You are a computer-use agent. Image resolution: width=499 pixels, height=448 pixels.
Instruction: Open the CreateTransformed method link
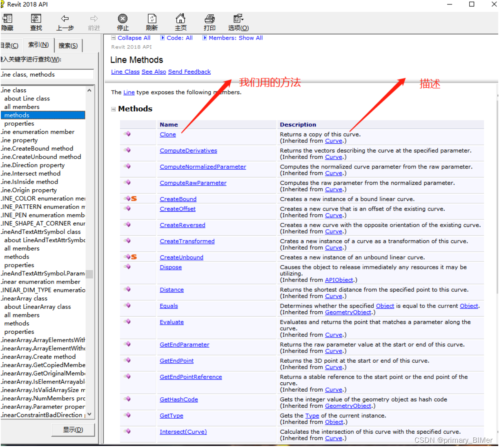click(187, 242)
